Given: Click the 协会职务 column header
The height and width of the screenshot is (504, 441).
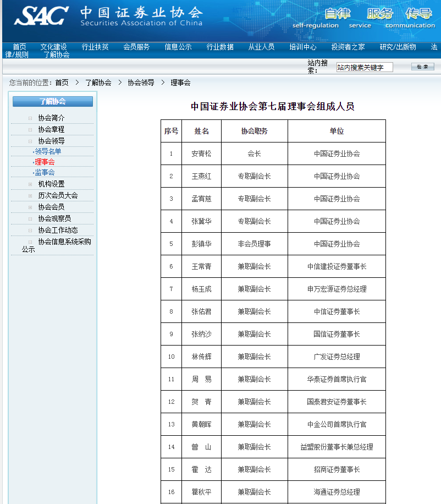Looking at the screenshot, I should [255, 131].
